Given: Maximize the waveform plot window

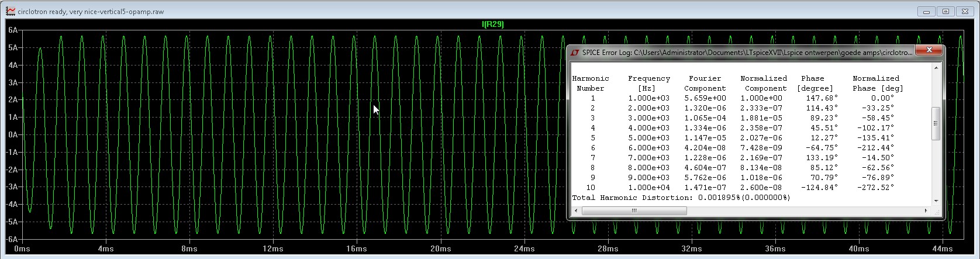Looking at the screenshot, I should tap(946, 11).
